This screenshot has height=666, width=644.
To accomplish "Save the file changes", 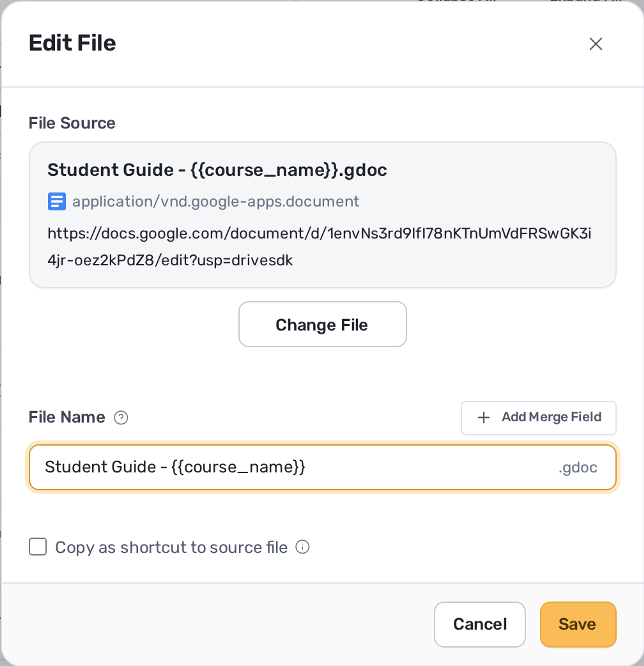I will coord(578,625).
